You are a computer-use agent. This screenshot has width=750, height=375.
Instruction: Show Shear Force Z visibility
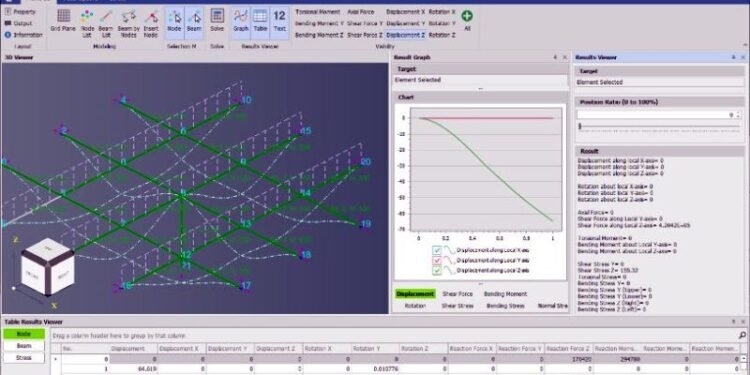click(x=365, y=35)
